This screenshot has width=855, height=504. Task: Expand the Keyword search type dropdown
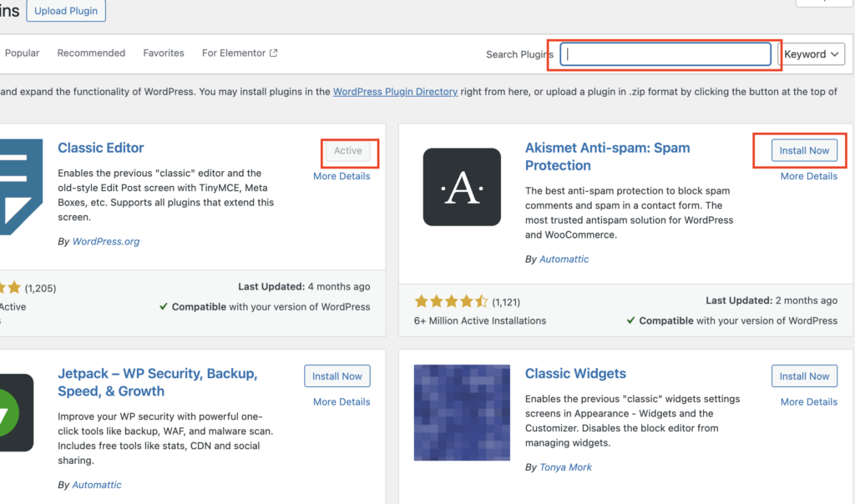pyautogui.click(x=812, y=54)
